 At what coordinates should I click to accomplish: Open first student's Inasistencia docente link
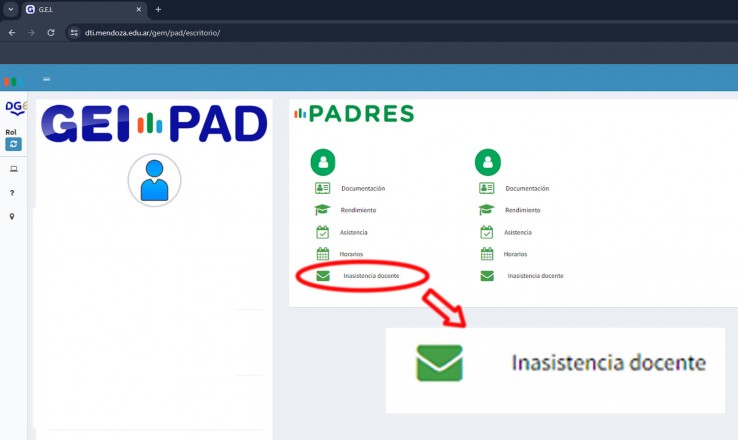click(x=372, y=276)
